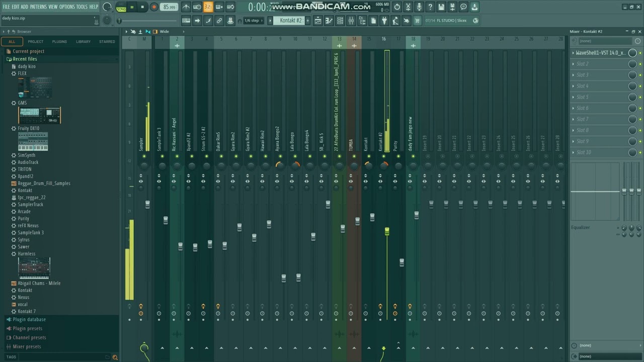Viewport: 644px width, 362px height.
Task: Open the mixer view toolbar icon
Action: click(351, 21)
